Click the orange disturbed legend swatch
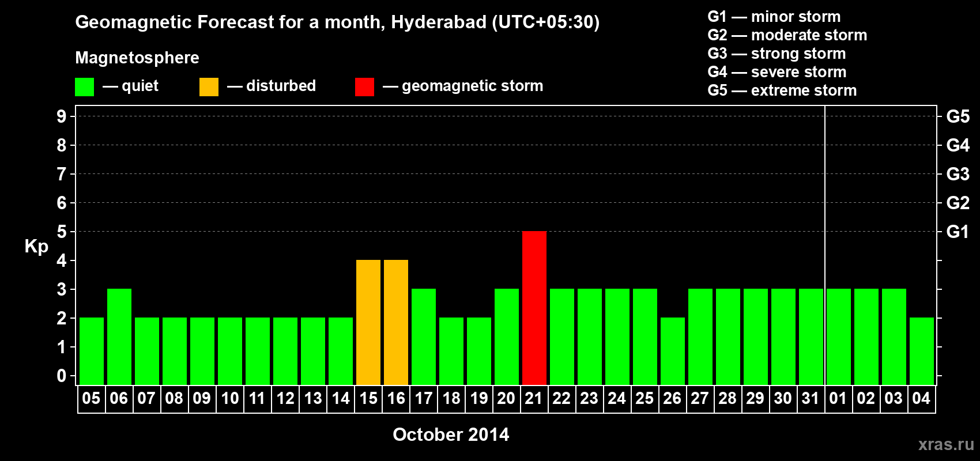 (209, 87)
